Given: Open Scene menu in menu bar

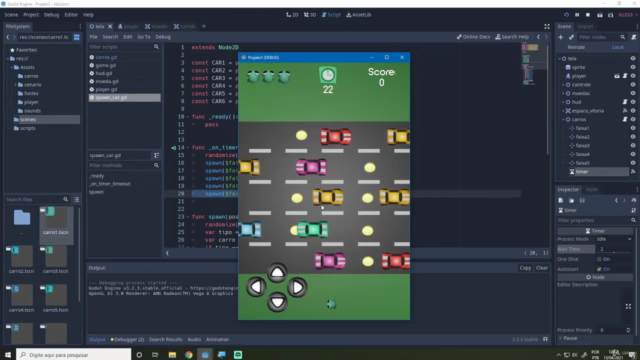Looking at the screenshot, I should tap(11, 15).
